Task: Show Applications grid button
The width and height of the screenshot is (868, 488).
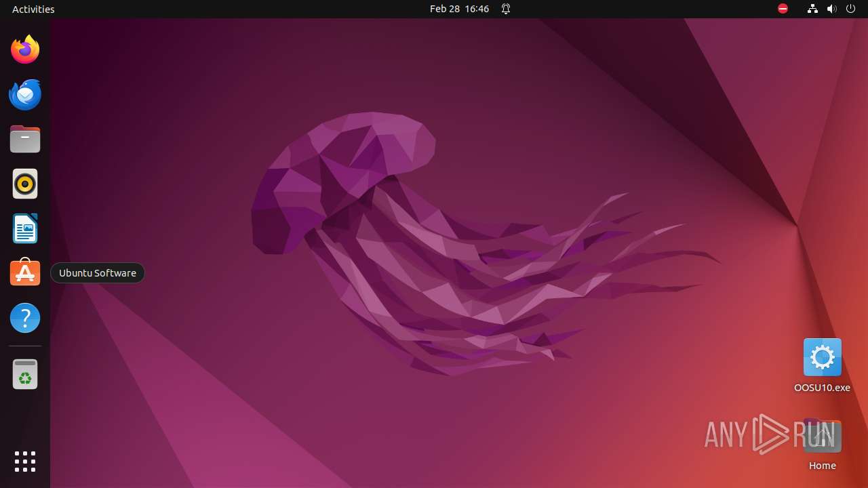Action: (x=25, y=462)
